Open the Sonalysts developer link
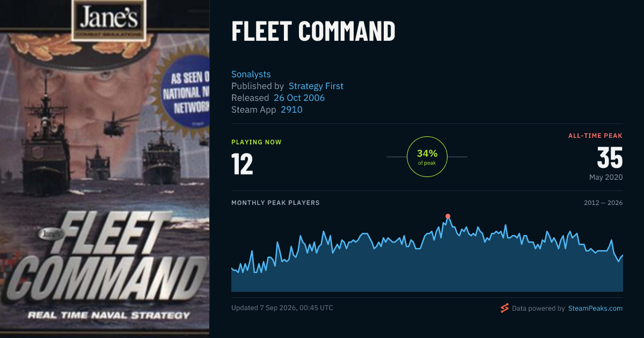The width and height of the screenshot is (644, 338). point(251,74)
